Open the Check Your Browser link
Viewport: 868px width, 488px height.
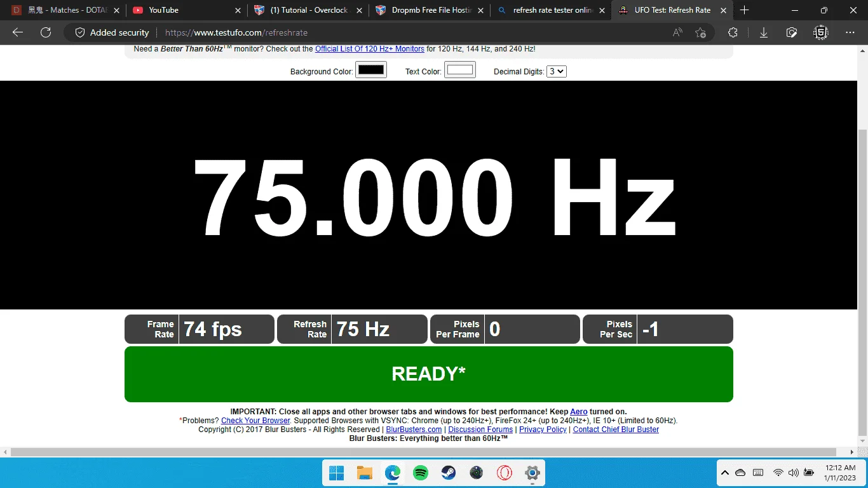click(x=255, y=421)
